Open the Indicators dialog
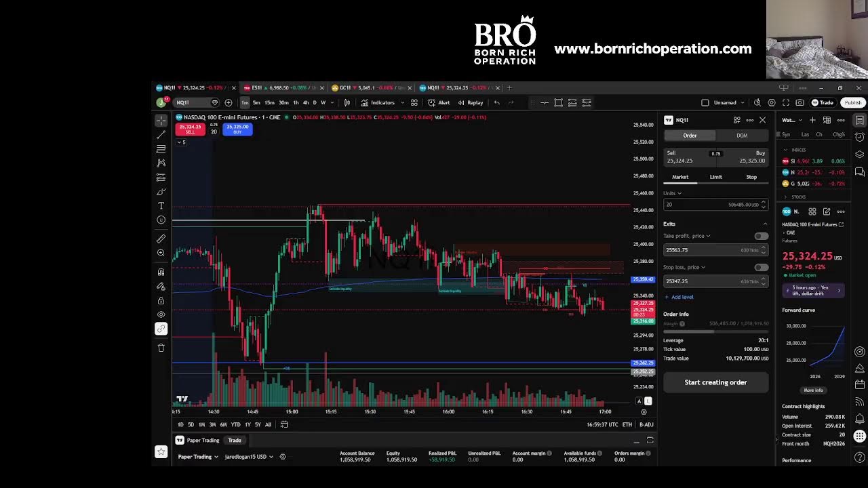This screenshot has height=488, width=868. pyautogui.click(x=378, y=102)
